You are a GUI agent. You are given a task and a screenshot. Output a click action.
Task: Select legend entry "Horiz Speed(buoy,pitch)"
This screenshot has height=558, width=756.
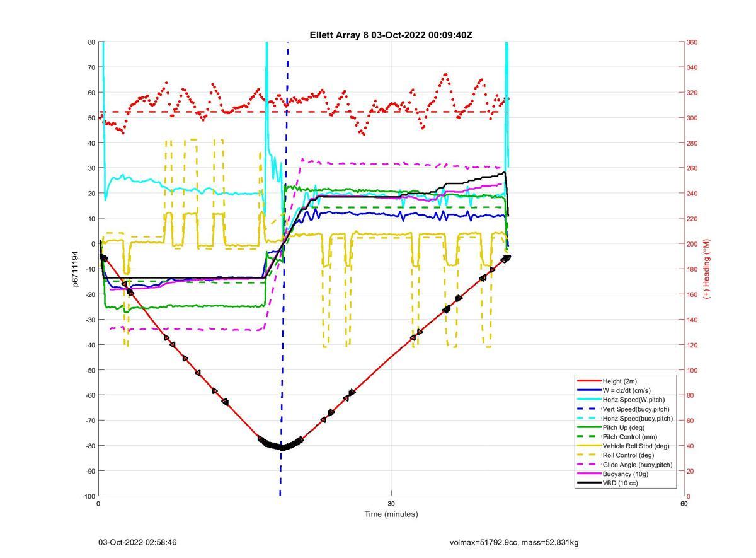tap(638, 418)
